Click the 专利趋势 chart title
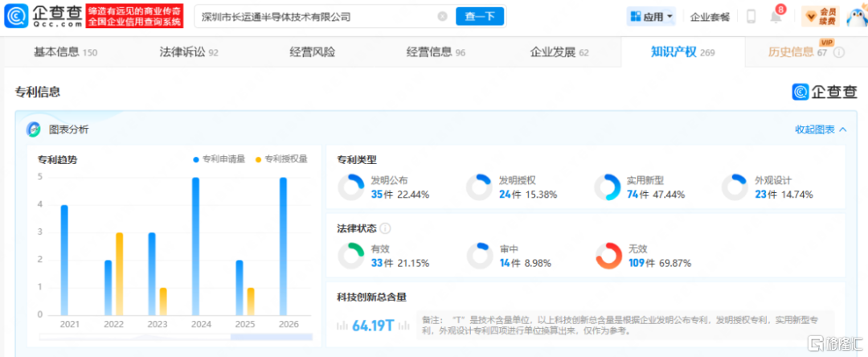 58,160
